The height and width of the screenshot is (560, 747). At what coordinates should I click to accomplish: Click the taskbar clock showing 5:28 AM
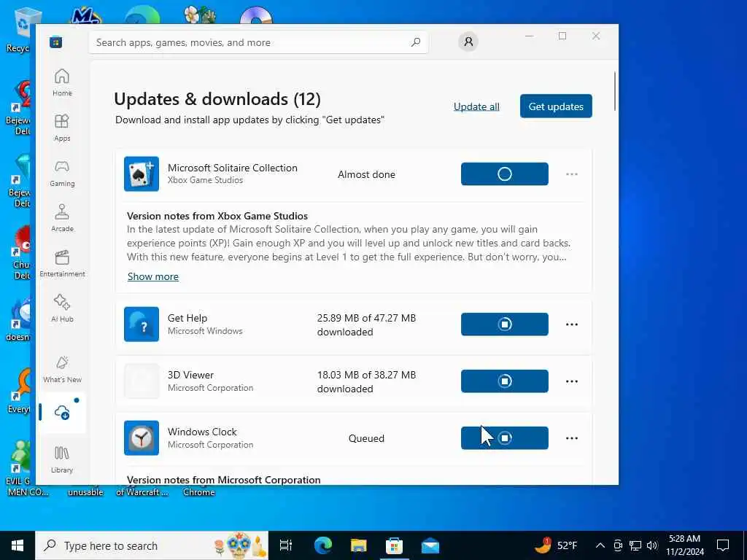pos(684,545)
